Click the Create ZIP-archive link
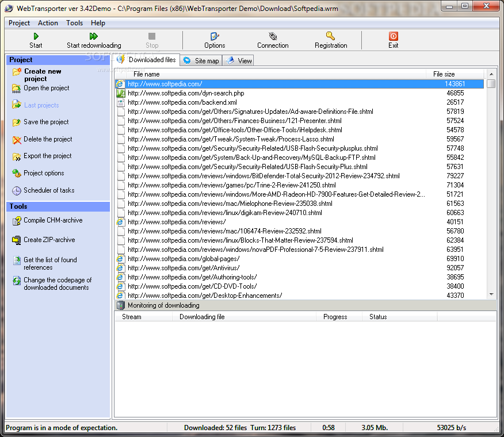Image resolution: width=504 pixels, height=437 pixels. click(49, 240)
